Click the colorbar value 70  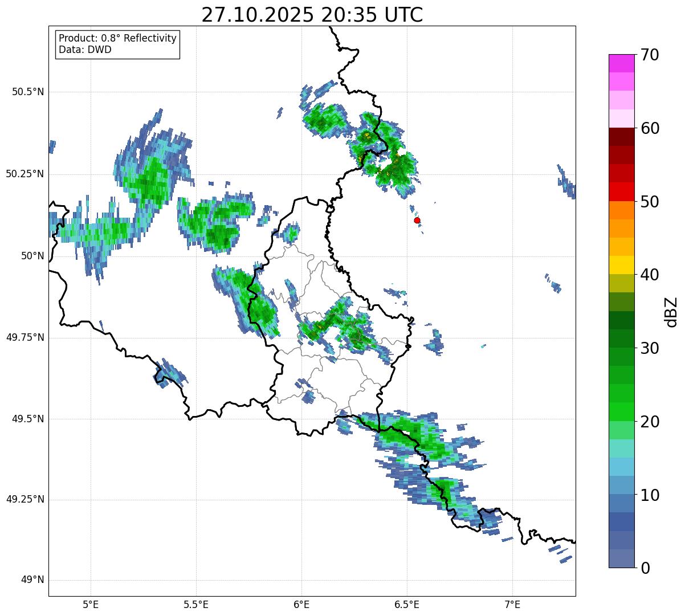pyautogui.click(x=650, y=55)
